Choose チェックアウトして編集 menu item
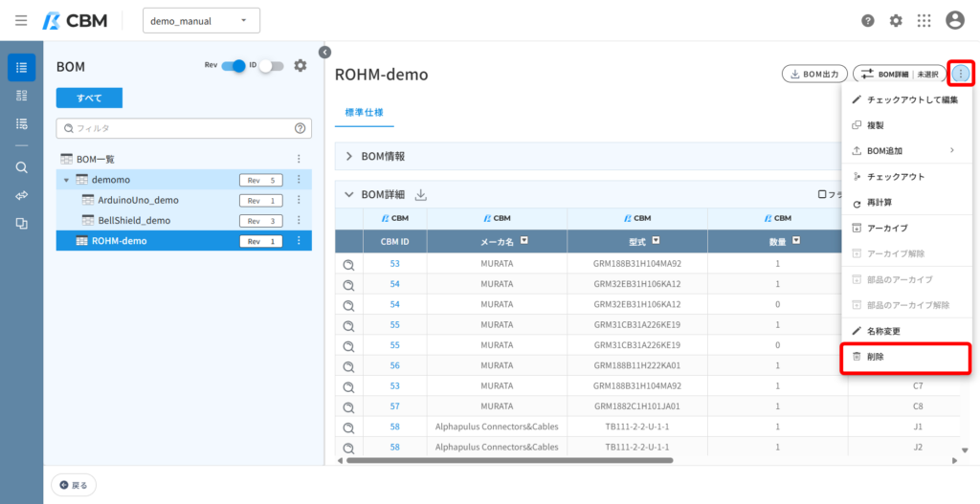The width and height of the screenshot is (980, 504). point(907,99)
